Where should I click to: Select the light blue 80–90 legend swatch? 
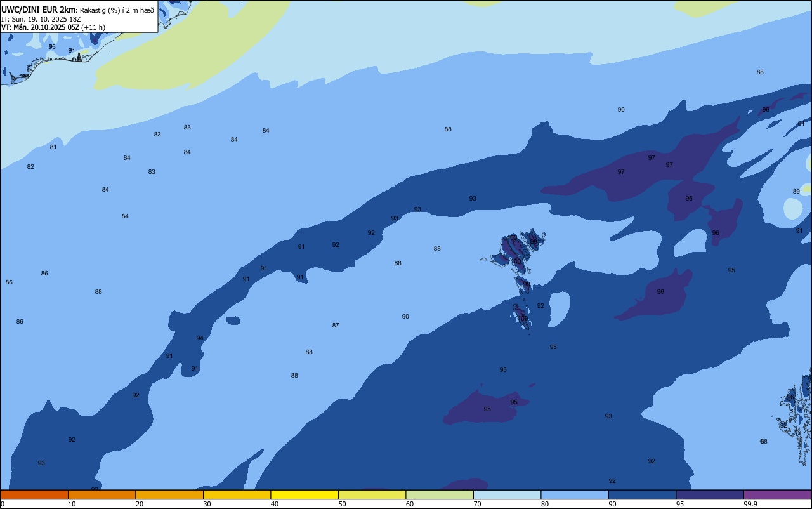click(575, 494)
